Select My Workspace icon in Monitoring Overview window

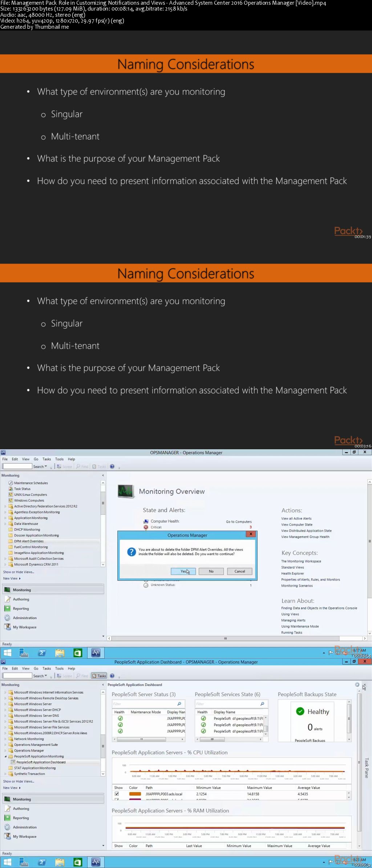coord(7,627)
